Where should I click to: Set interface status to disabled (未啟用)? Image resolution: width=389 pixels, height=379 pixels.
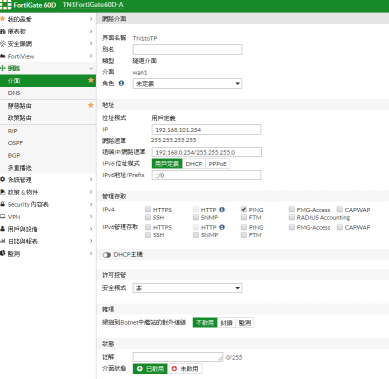point(185,369)
